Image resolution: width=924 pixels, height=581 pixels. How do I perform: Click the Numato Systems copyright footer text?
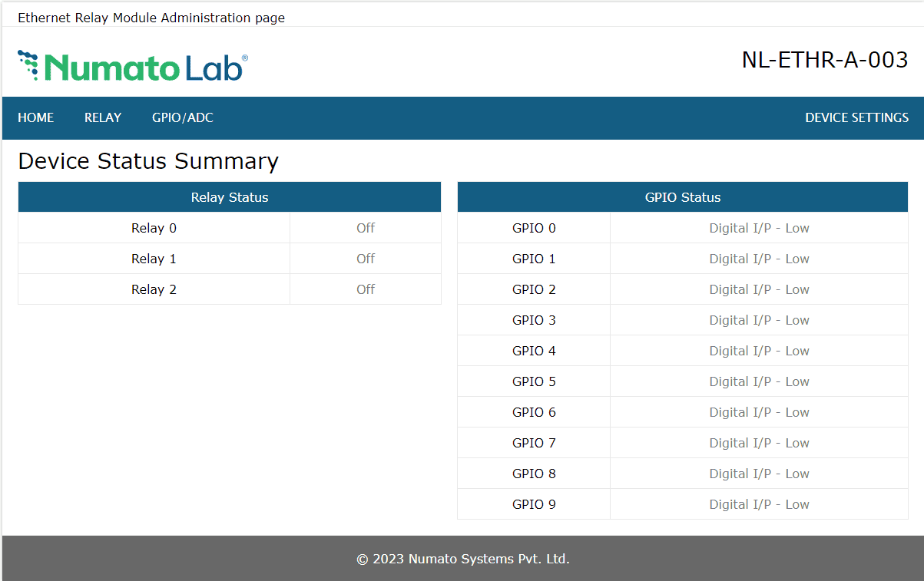coord(463,559)
